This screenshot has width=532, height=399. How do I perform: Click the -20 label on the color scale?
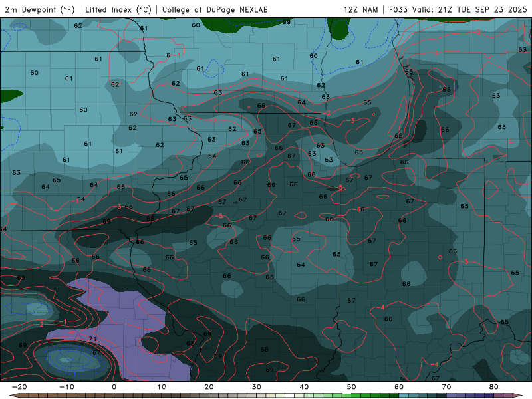[x=19, y=387]
